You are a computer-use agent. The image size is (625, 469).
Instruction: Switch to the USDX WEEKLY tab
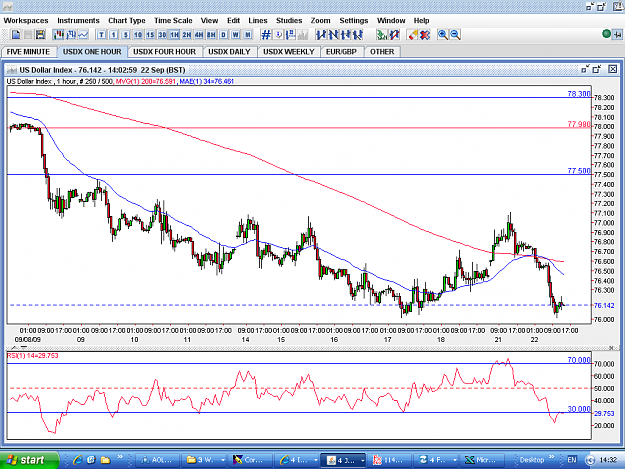tap(289, 52)
